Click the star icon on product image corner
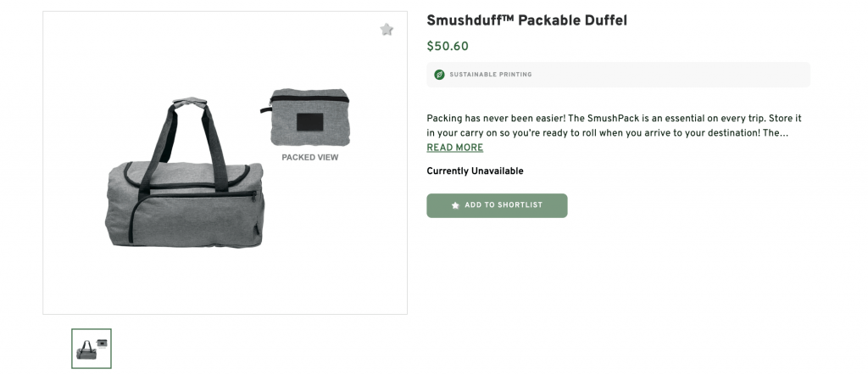 coord(387,30)
